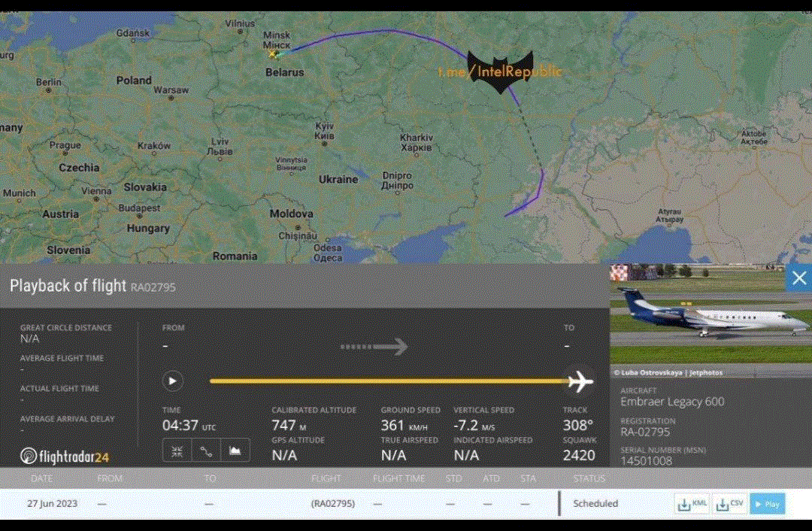This screenshot has height=531, width=812.
Task: Click the blue Play button in flight row
Action: coord(767,504)
